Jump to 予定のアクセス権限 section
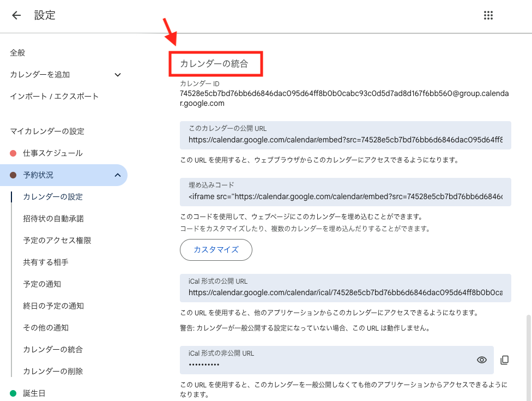The image size is (532, 401). coord(57,241)
